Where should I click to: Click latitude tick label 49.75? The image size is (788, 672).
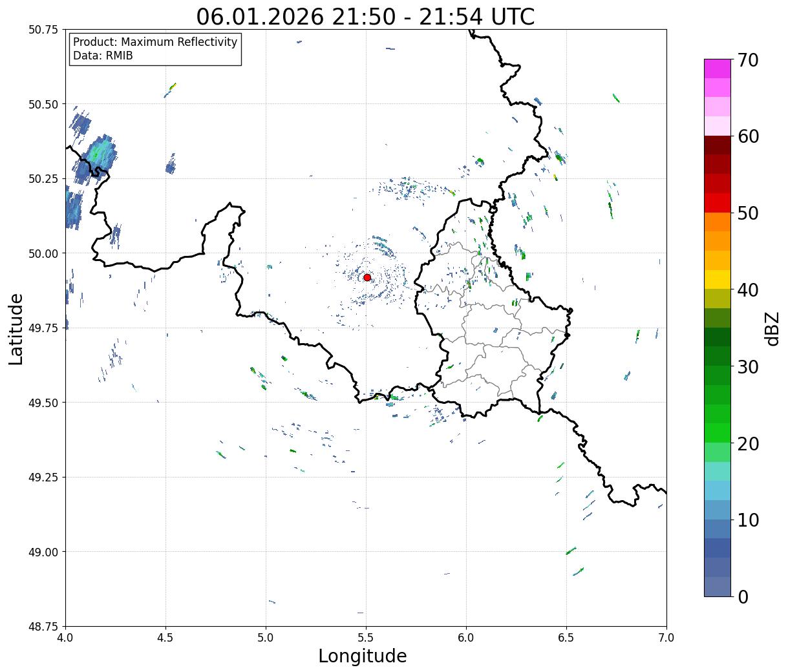[x=43, y=328]
